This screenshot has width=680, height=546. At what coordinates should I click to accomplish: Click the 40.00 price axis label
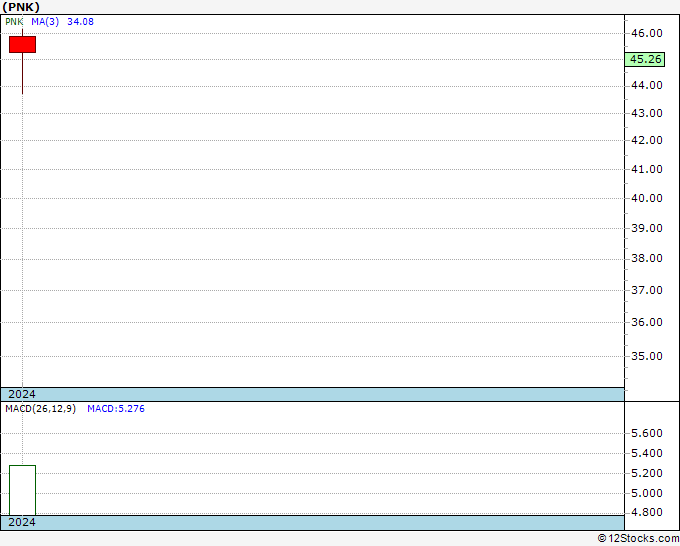647,198
